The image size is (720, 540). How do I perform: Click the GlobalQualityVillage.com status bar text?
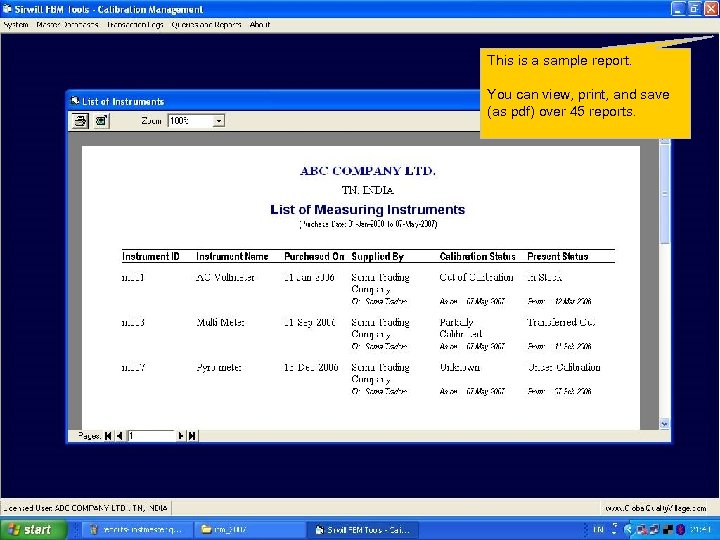coord(656,508)
